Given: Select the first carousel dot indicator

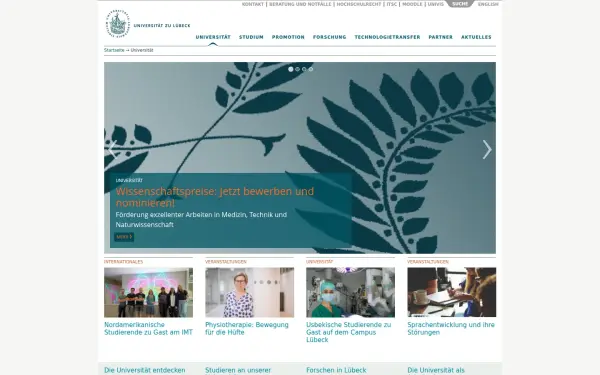Looking at the screenshot, I should [x=290, y=69].
